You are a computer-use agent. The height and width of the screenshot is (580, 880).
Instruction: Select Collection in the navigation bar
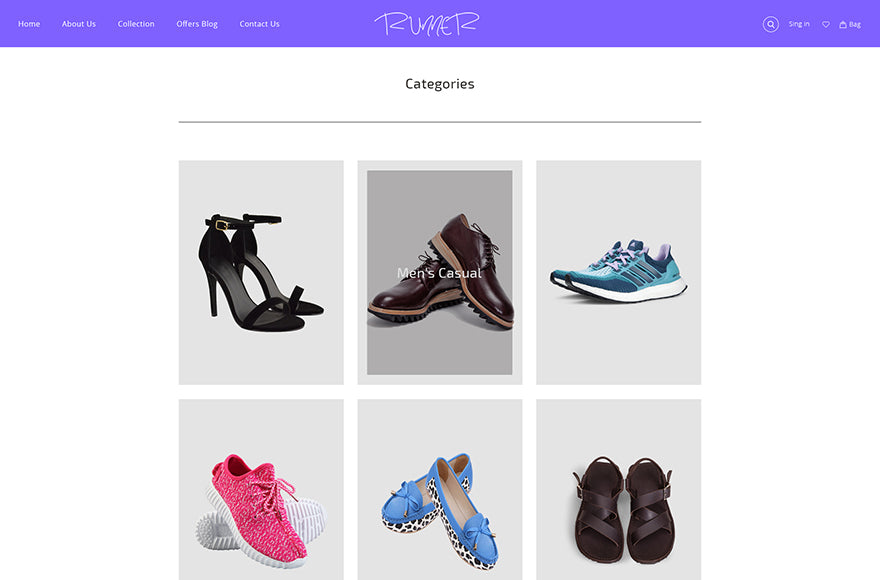point(136,24)
